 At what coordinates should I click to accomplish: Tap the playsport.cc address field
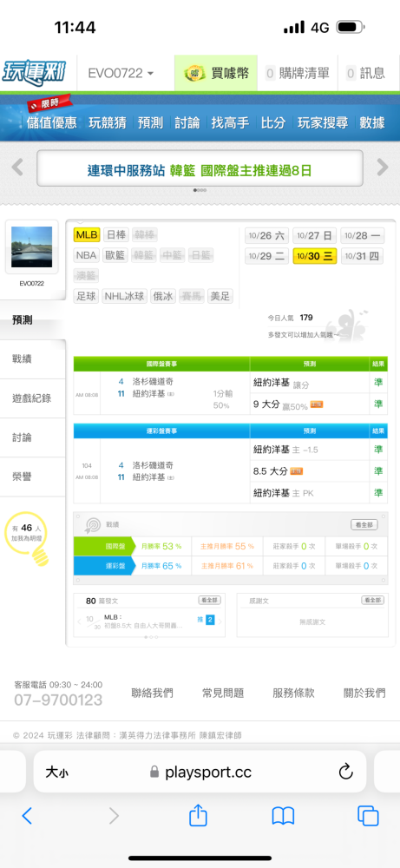(x=200, y=772)
